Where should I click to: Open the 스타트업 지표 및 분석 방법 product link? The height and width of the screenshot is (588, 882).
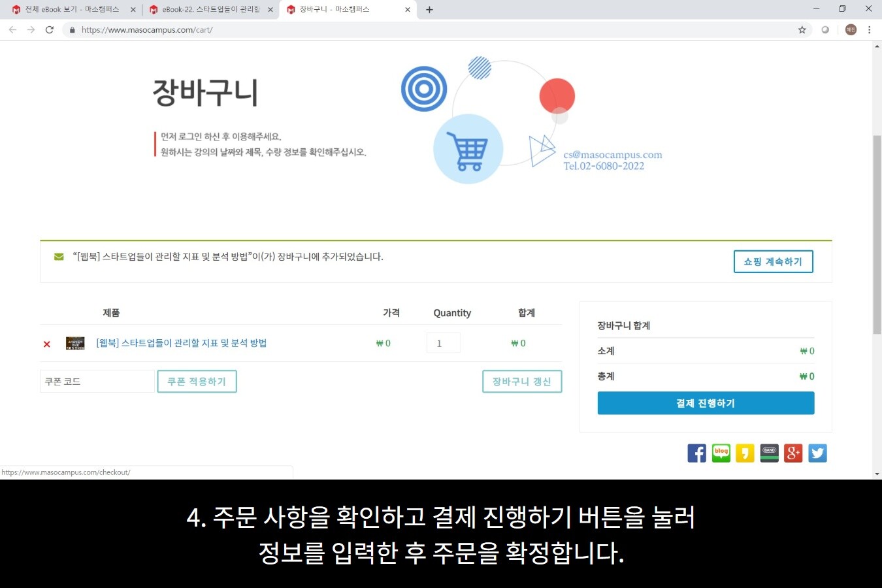(x=182, y=343)
